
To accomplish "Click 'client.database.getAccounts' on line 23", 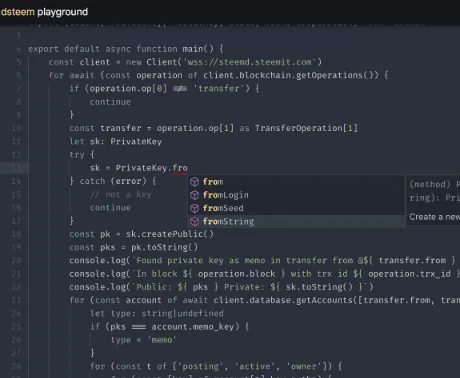I will tap(283, 300).
